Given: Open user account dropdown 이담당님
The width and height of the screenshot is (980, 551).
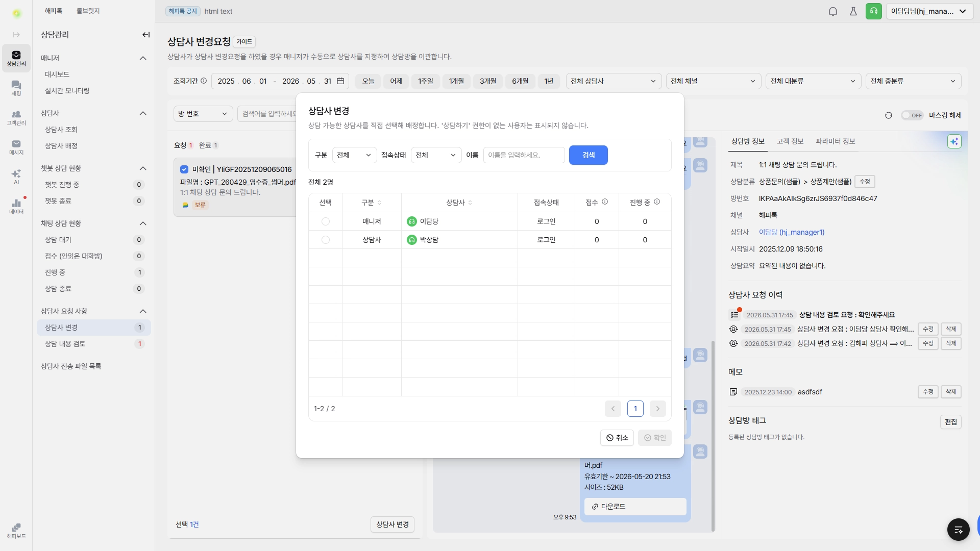Looking at the screenshot, I should (929, 11).
